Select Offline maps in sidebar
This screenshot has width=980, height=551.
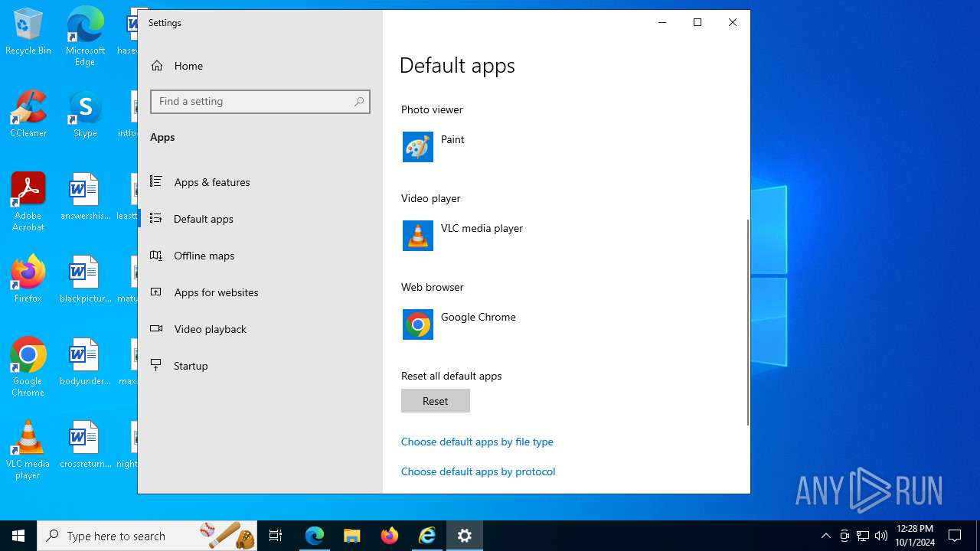[204, 256]
